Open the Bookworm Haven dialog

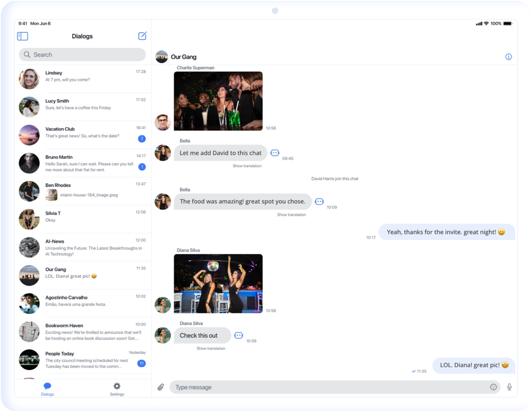tap(83, 332)
